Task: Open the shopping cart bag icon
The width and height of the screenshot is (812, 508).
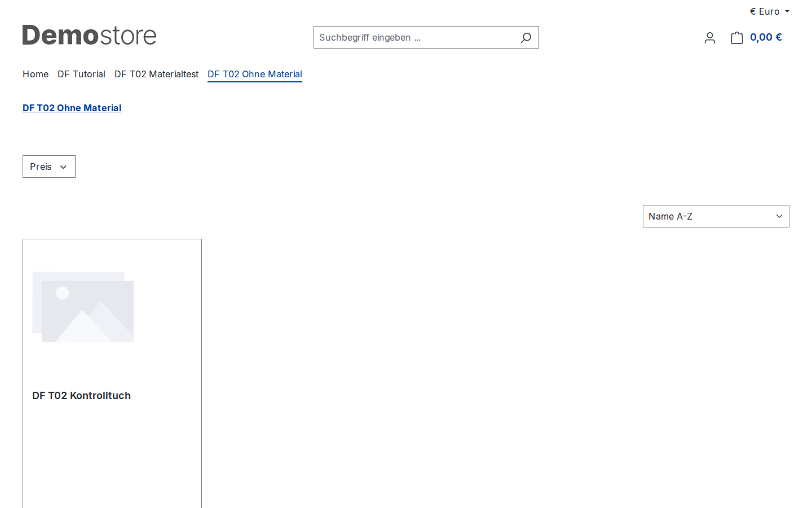Action: coord(737,38)
